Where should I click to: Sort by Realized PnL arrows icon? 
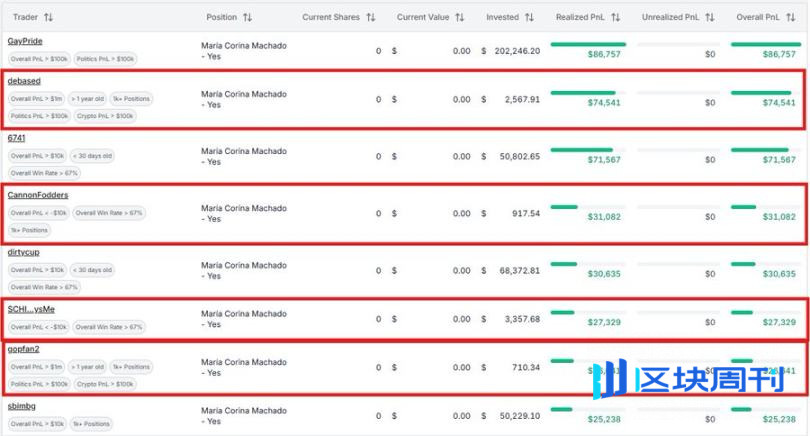click(616, 18)
